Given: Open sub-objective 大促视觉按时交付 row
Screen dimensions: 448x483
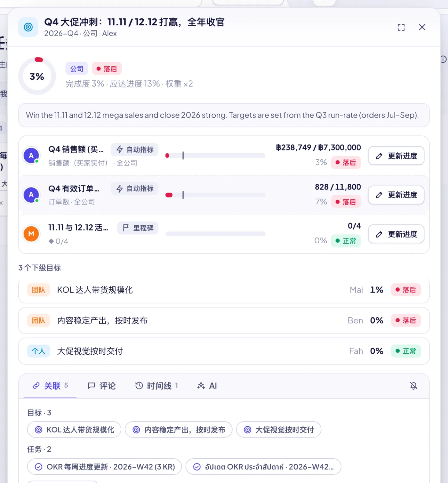Looking at the screenshot, I should tap(224, 351).
